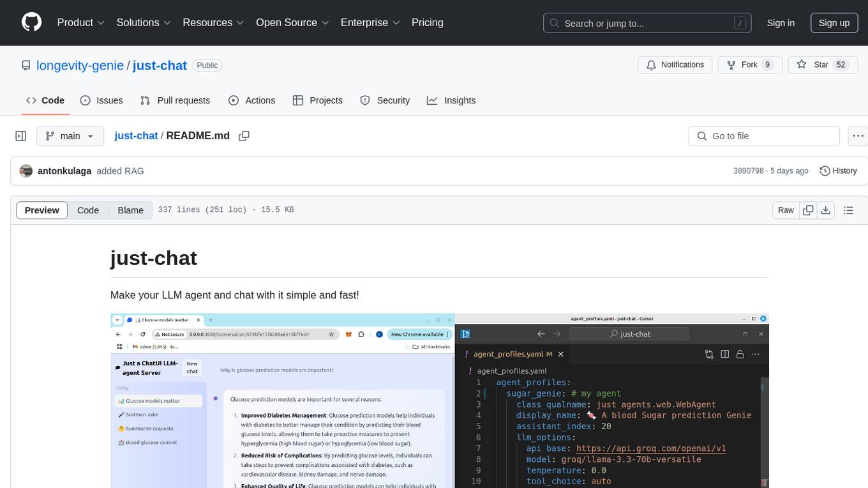Select the Preview view
The width and height of the screenshot is (868, 488).
[x=42, y=210]
